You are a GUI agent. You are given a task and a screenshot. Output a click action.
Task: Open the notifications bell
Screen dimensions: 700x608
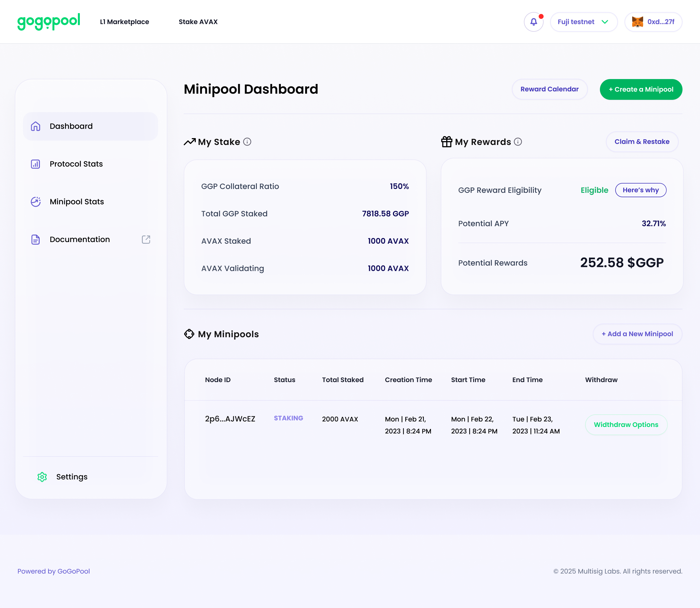[533, 21]
